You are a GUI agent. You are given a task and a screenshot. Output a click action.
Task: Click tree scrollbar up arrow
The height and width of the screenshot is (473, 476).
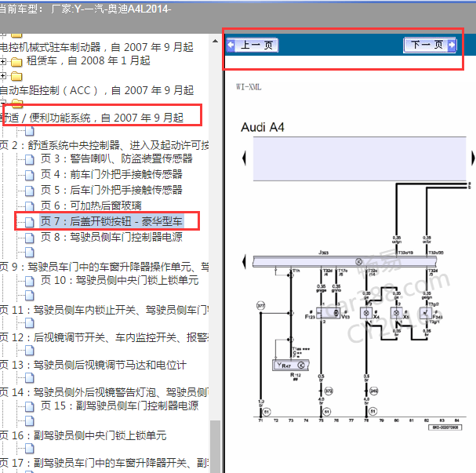[215, 41]
